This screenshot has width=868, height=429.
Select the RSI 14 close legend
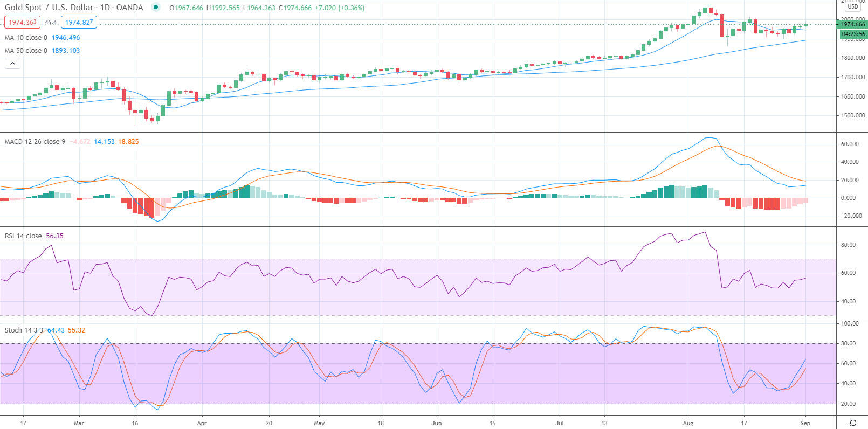pos(23,236)
